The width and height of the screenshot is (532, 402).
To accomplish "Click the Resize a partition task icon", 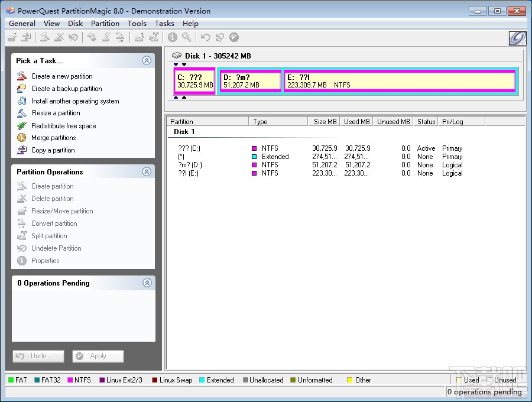I will (22, 113).
